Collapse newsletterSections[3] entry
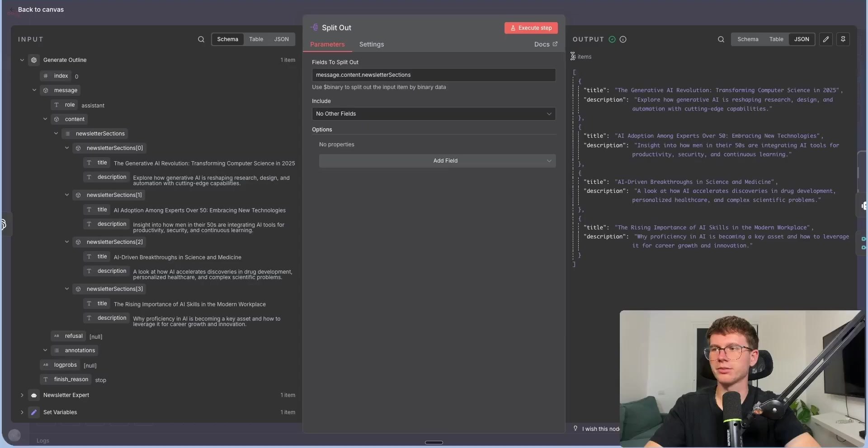 [x=67, y=289]
